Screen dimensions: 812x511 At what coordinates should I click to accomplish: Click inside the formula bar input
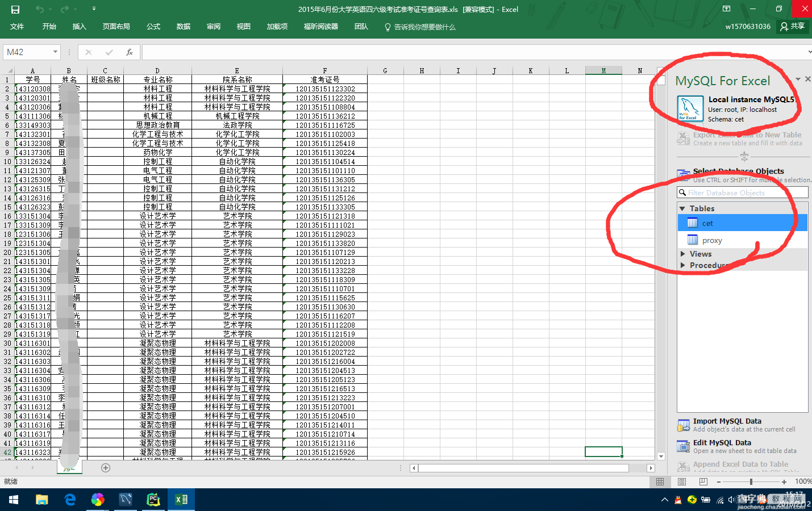point(473,52)
